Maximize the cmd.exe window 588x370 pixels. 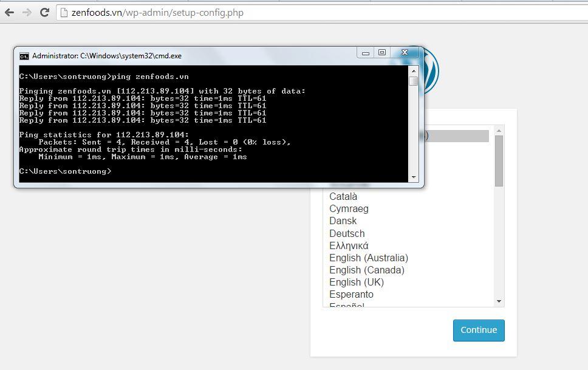point(381,52)
